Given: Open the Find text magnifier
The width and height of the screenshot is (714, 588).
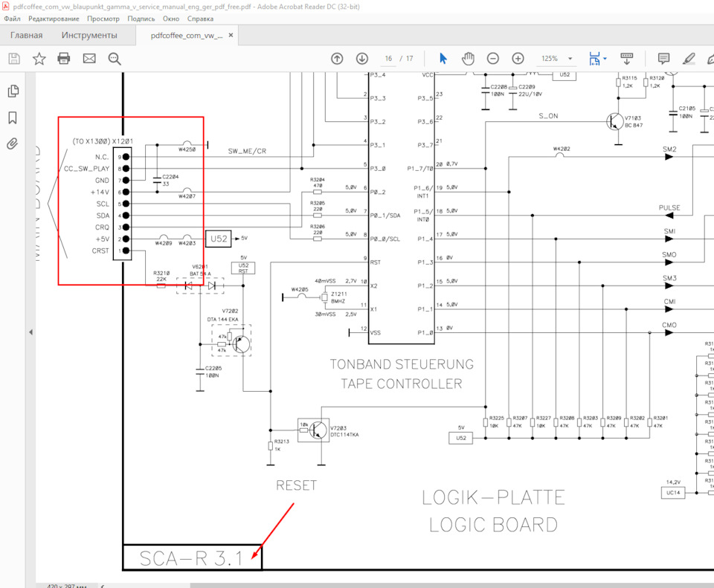Looking at the screenshot, I should click(115, 59).
